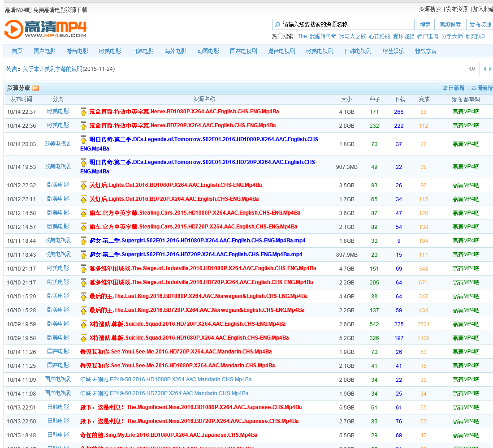Click the 发布资源 button beside the search box
493x448 pixels.
[x=480, y=25]
